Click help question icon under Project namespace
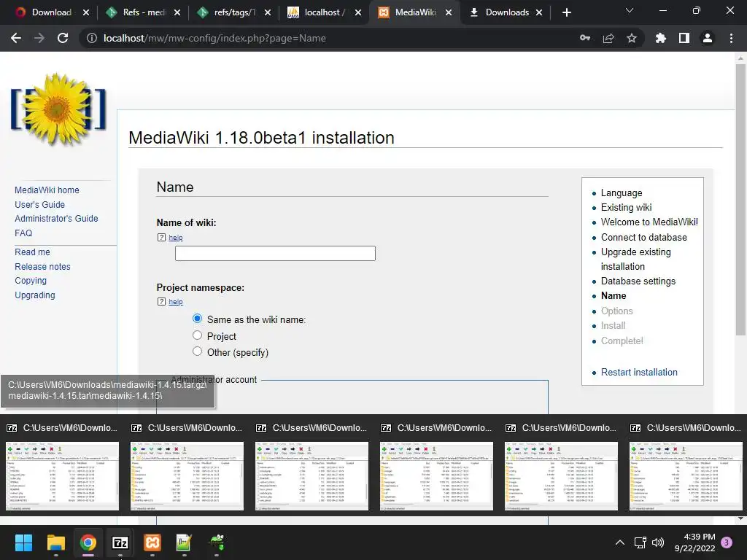 pos(161,301)
